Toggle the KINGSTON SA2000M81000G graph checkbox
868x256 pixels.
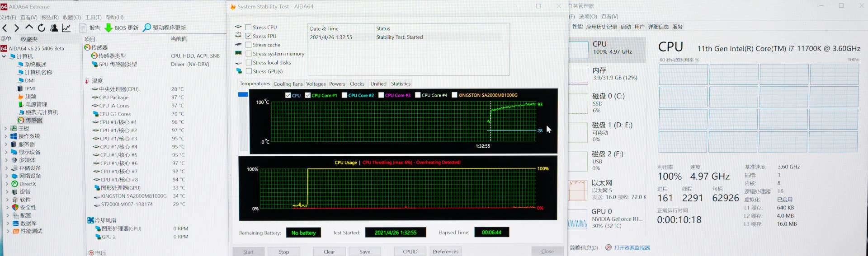click(454, 95)
